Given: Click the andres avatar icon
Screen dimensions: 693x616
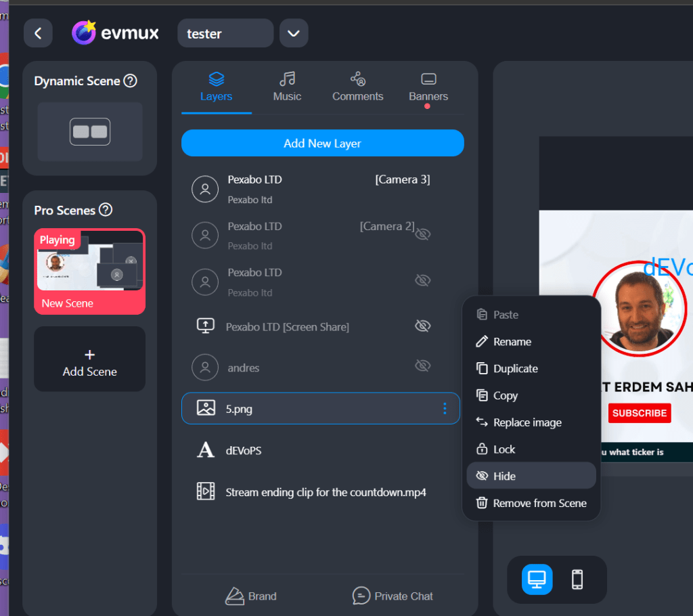Looking at the screenshot, I should click(x=205, y=368).
